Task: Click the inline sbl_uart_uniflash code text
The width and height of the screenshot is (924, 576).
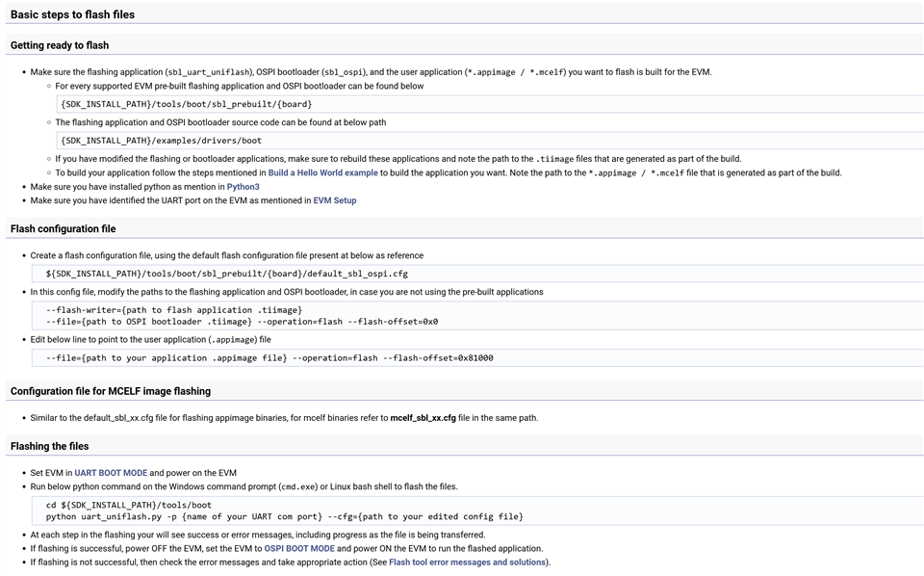Action: pos(209,72)
